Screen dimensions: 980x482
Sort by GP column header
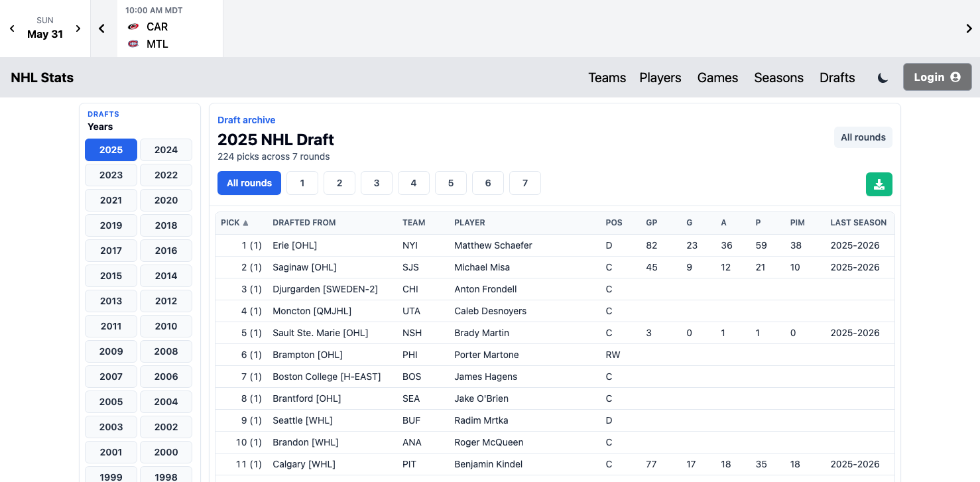click(x=651, y=223)
